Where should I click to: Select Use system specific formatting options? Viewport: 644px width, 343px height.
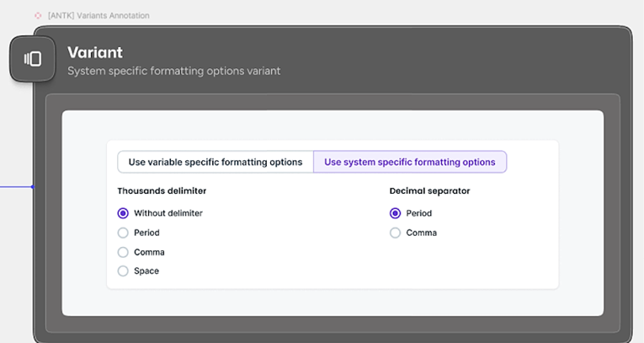[410, 162]
